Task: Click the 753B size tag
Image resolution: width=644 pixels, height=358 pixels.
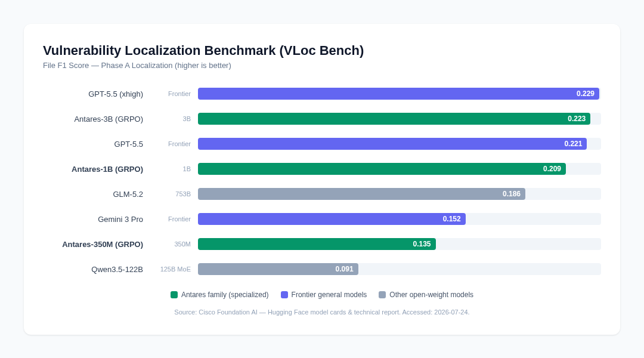Action: coord(183,194)
